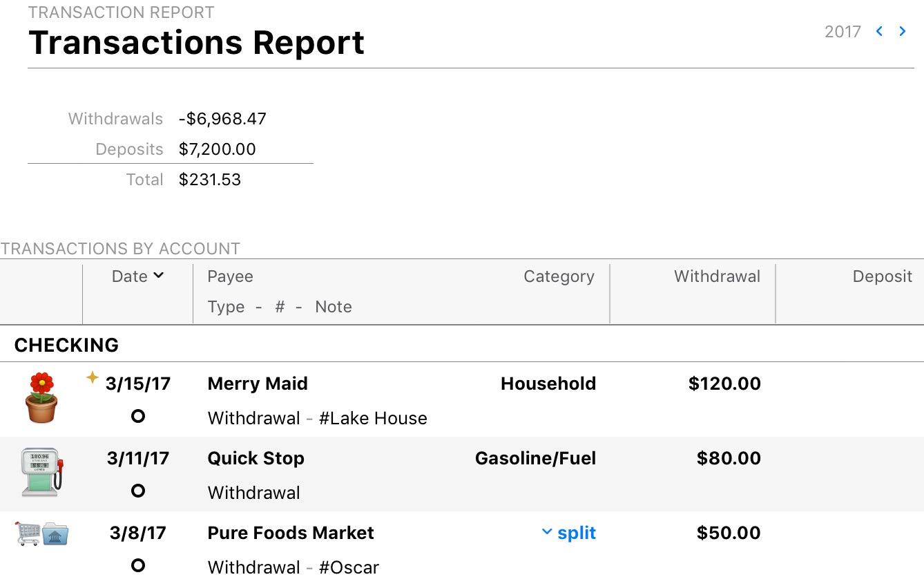Click the gold star next to 3/15/17
Screen dimensions: 924x586
[92, 377]
